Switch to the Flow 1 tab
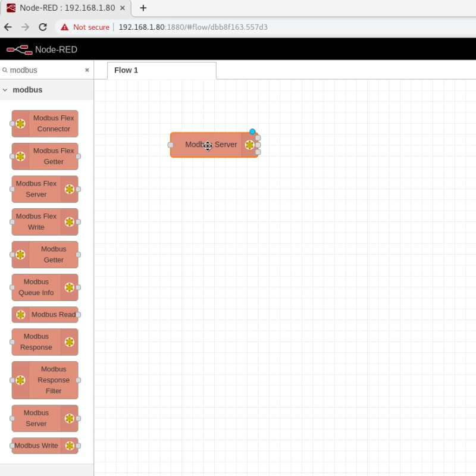The image size is (476, 476). click(x=126, y=70)
